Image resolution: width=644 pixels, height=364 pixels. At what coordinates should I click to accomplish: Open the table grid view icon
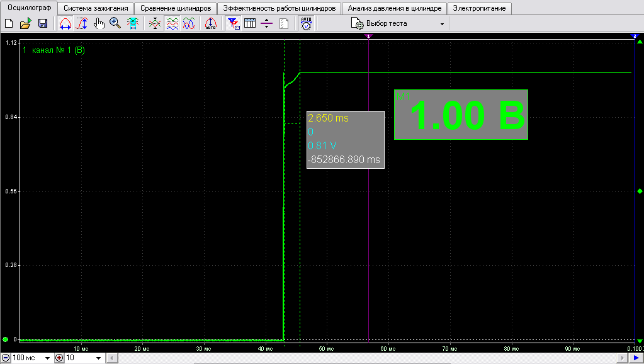point(250,23)
